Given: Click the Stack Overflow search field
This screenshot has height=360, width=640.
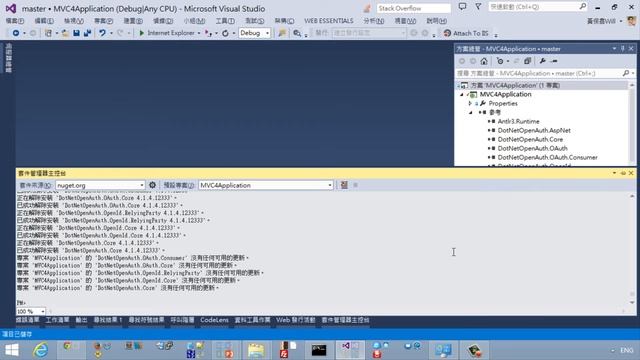Looking at the screenshot, I should [x=413, y=8].
